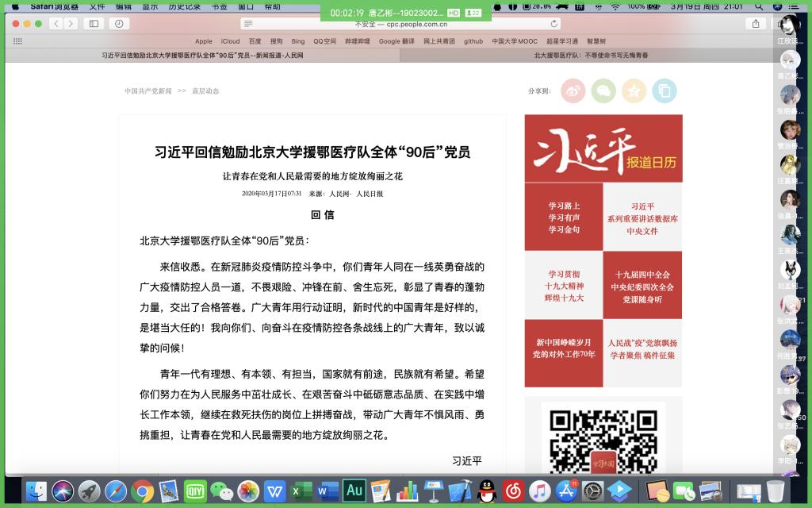This screenshot has width=812, height=508.
Task: Open the 哔哩哔哩 bookmark in favorites bar
Action: coord(358,41)
